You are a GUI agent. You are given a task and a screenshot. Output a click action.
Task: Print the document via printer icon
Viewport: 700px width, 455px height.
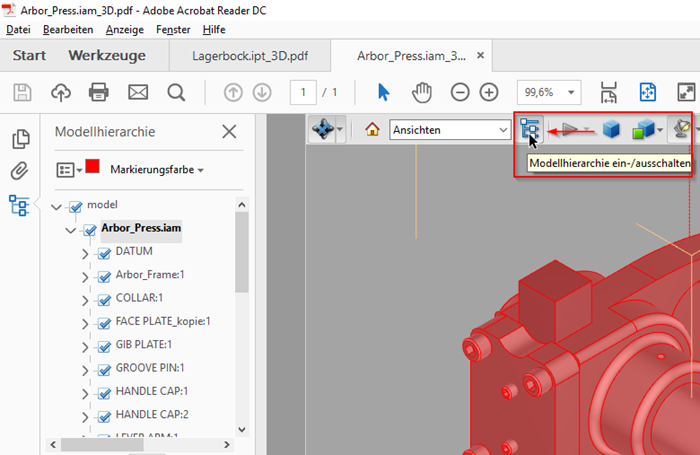point(99,93)
